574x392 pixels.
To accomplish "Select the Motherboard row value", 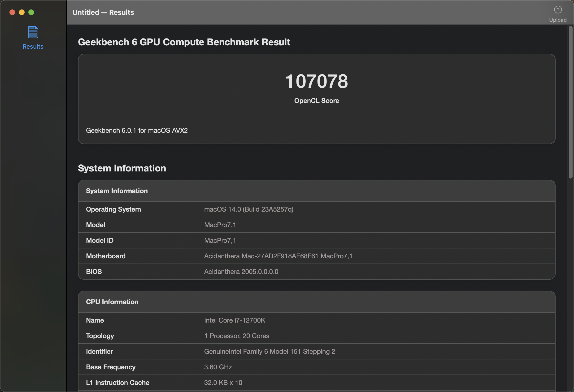I will (x=278, y=256).
